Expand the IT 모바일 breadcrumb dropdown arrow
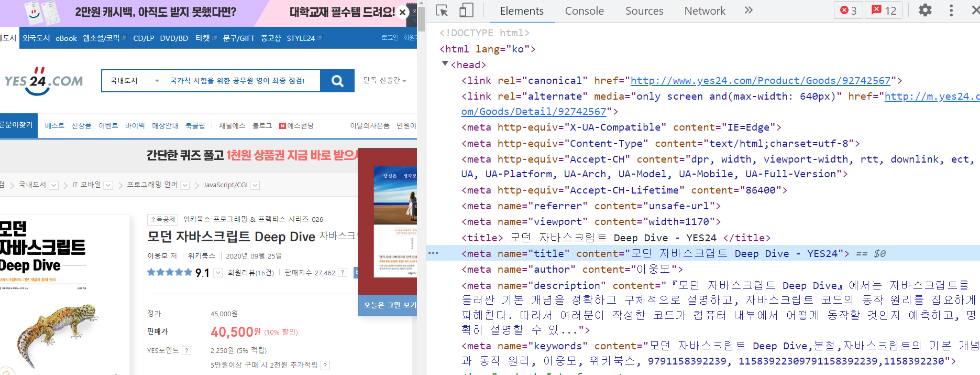980x375 pixels. pyautogui.click(x=108, y=185)
